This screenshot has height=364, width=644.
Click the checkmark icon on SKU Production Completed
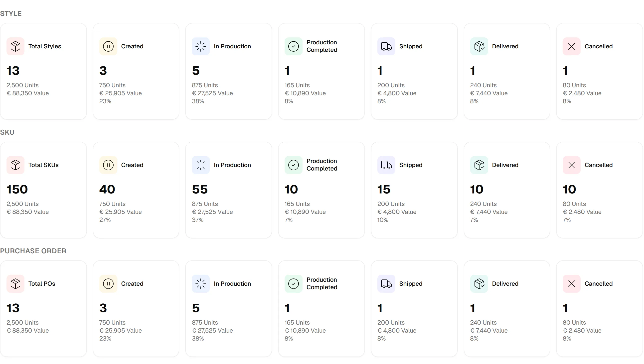[294, 165]
